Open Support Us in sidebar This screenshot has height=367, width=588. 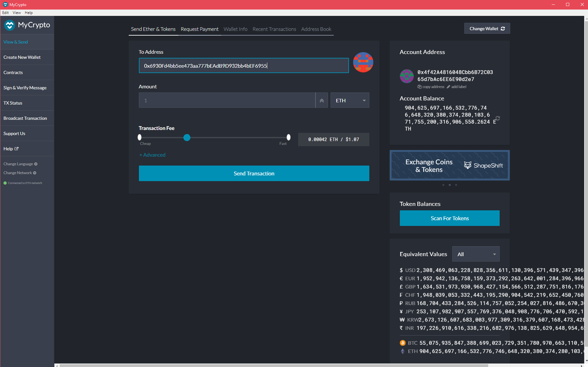(x=27, y=133)
